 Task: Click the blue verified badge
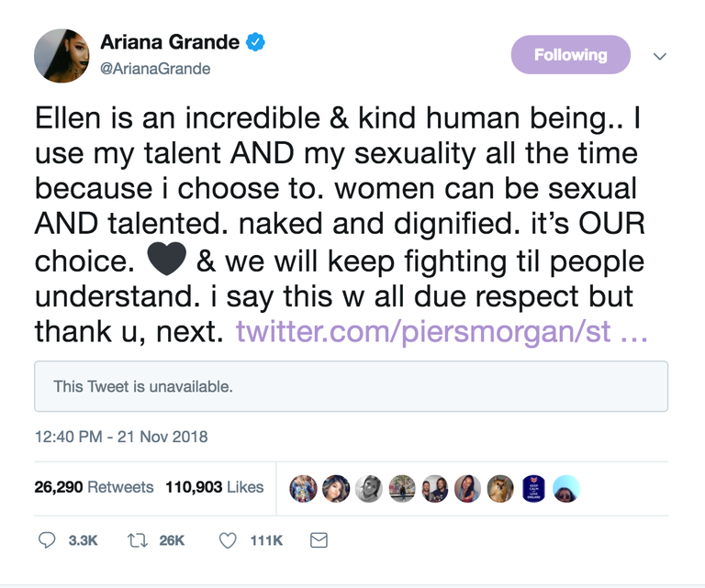[x=255, y=42]
